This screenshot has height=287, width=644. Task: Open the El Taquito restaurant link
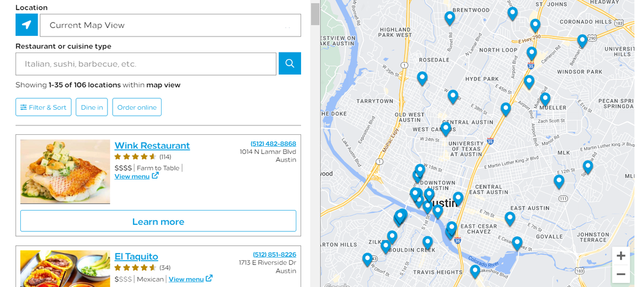pos(137,257)
